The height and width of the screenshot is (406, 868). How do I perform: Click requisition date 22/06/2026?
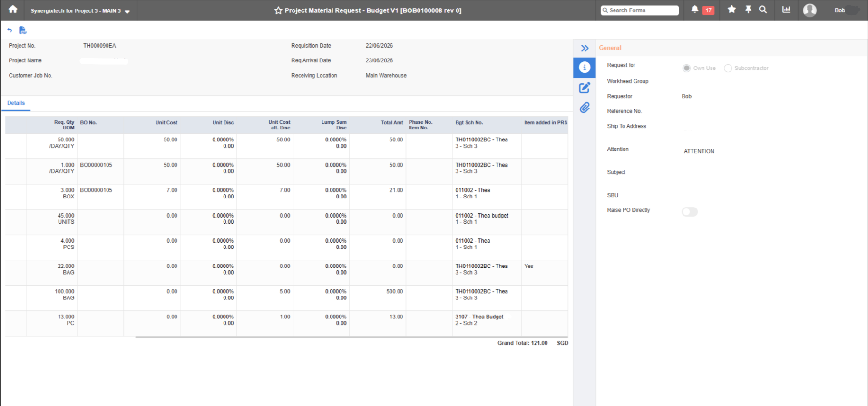click(x=379, y=46)
